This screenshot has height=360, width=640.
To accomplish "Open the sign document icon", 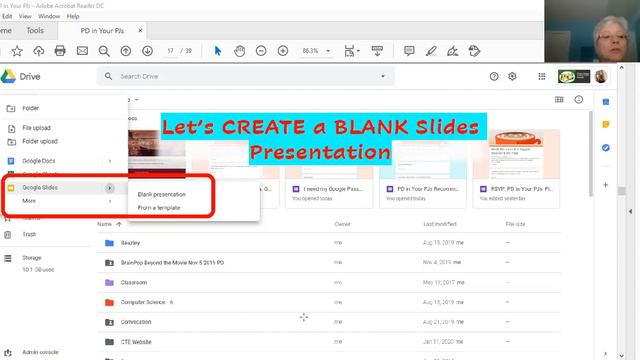I will (x=452, y=51).
